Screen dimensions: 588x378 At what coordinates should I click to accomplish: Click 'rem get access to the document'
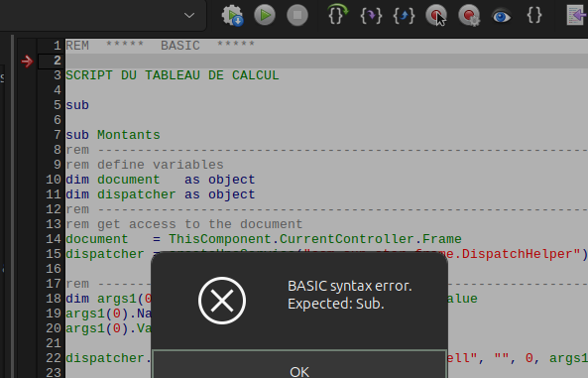click(x=184, y=224)
